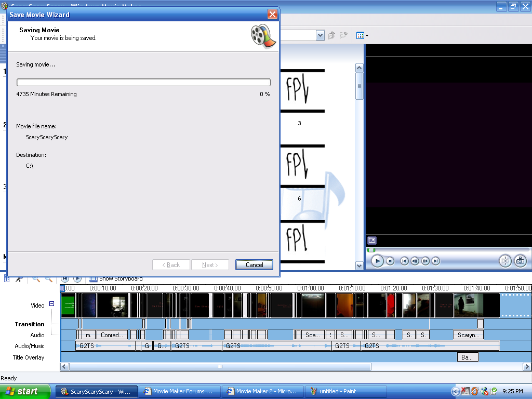This screenshot has height=399, width=532.
Task: Click the preview seek bar
Action: coord(447,250)
